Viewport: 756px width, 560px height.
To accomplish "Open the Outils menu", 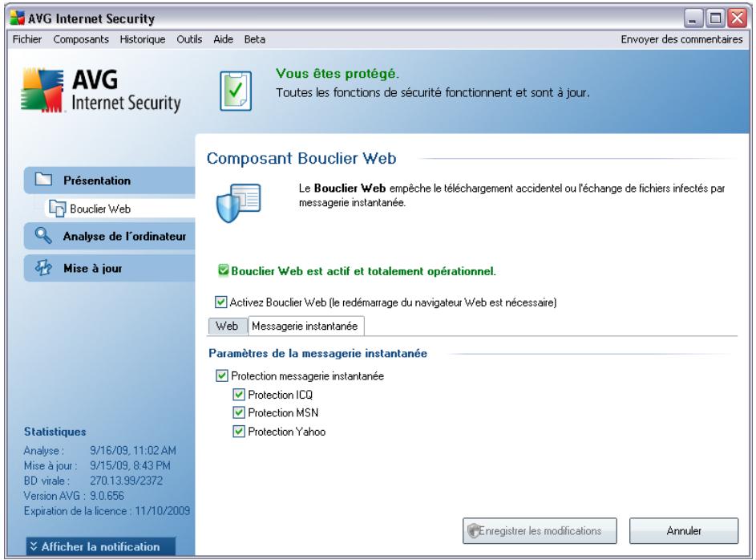I will 189,39.
